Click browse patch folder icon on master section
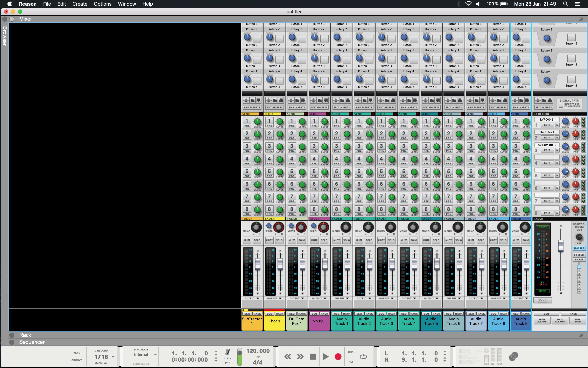The height and width of the screenshot is (368, 588). [544, 100]
